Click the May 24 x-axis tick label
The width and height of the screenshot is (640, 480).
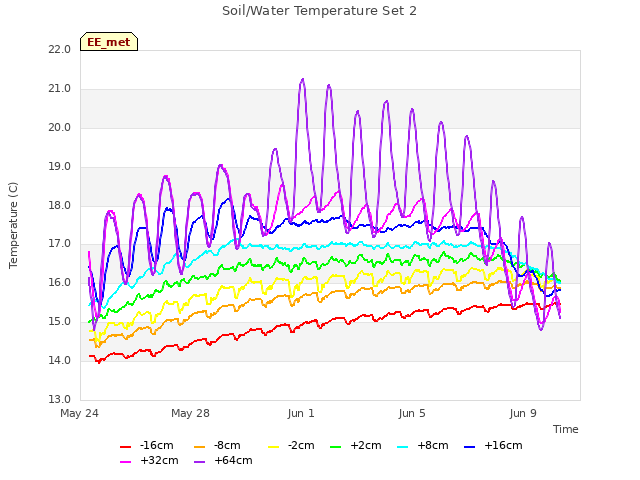(x=79, y=413)
